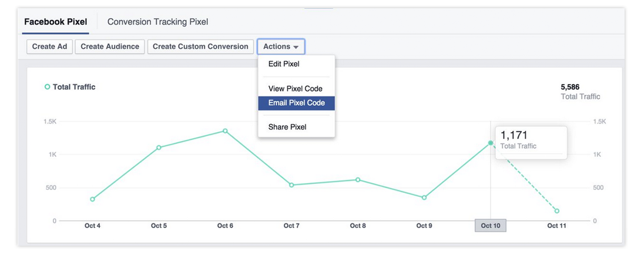
Task: Click the Oct 9 data point
Action: (x=424, y=198)
